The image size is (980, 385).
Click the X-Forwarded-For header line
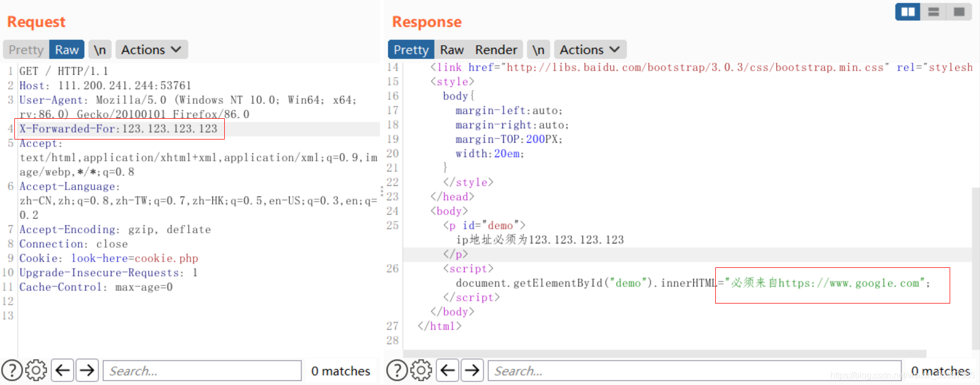[x=119, y=129]
